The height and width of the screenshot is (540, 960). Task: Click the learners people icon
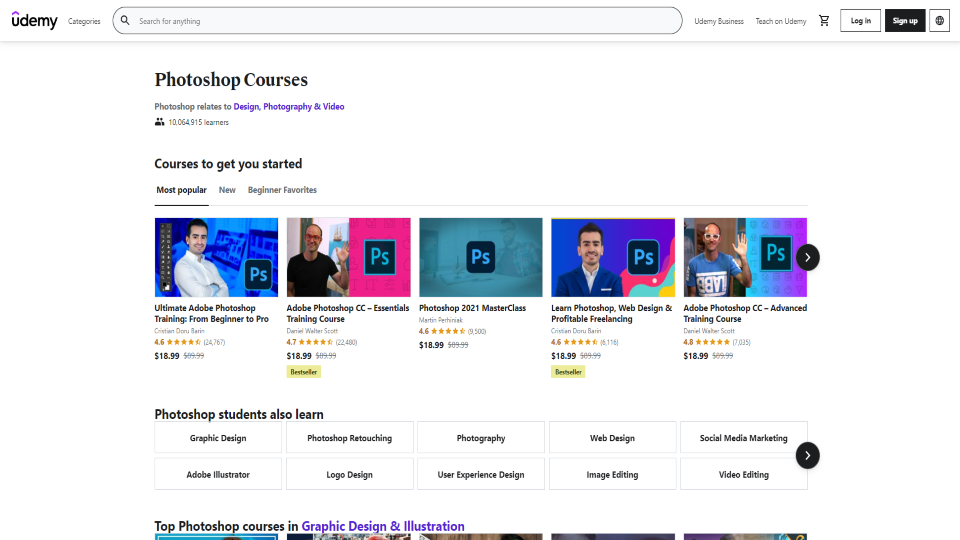pyautogui.click(x=159, y=122)
